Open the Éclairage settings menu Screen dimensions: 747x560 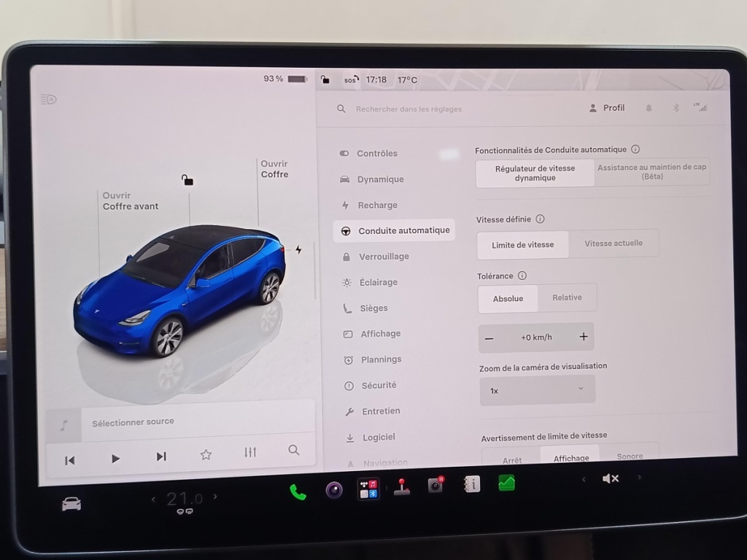370,282
